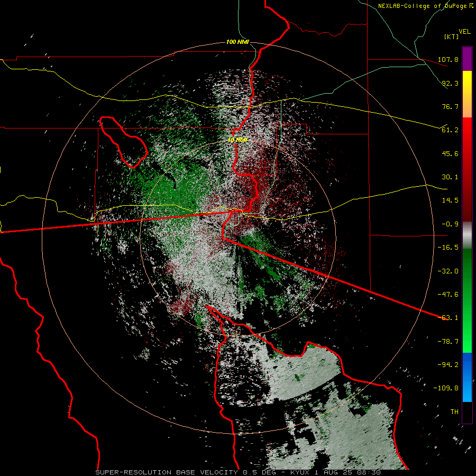
Task: Click the 92.3 velocity scale value
Action: pos(450,83)
